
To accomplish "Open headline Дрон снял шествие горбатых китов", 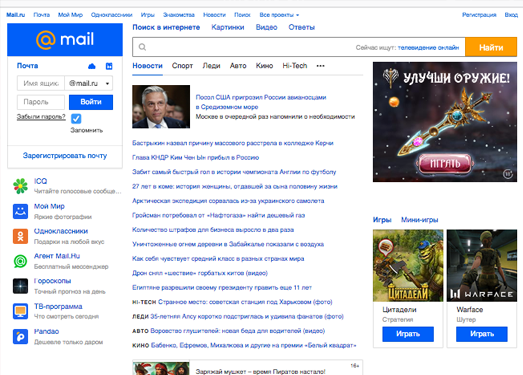I will coord(200,273).
